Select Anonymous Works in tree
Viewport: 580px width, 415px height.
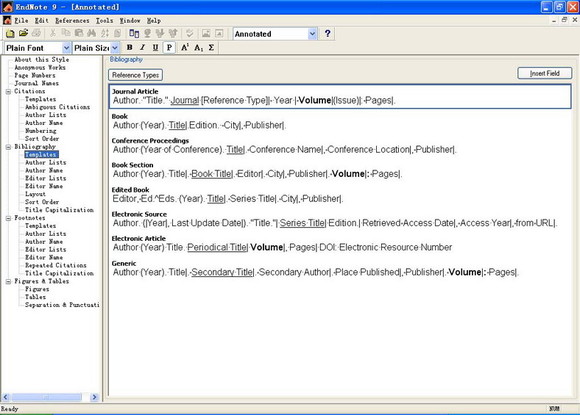click(40, 67)
